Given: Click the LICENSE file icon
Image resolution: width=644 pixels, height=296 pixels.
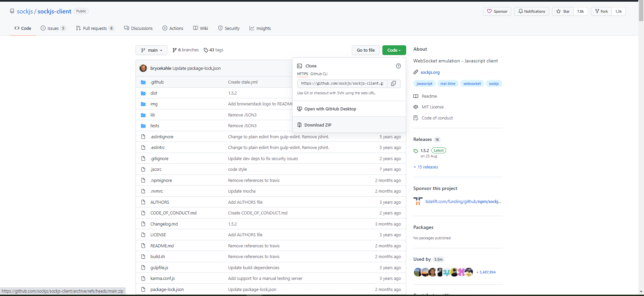Looking at the screenshot, I should pyautogui.click(x=143, y=235).
